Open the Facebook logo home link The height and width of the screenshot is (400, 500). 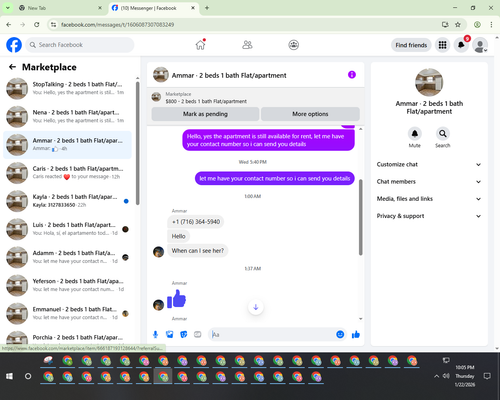click(14, 45)
